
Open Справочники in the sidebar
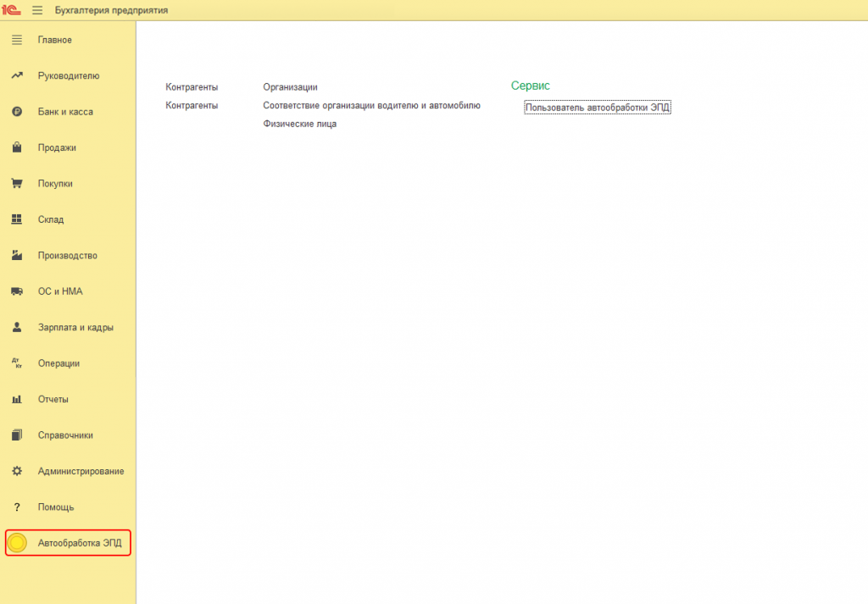click(x=65, y=435)
